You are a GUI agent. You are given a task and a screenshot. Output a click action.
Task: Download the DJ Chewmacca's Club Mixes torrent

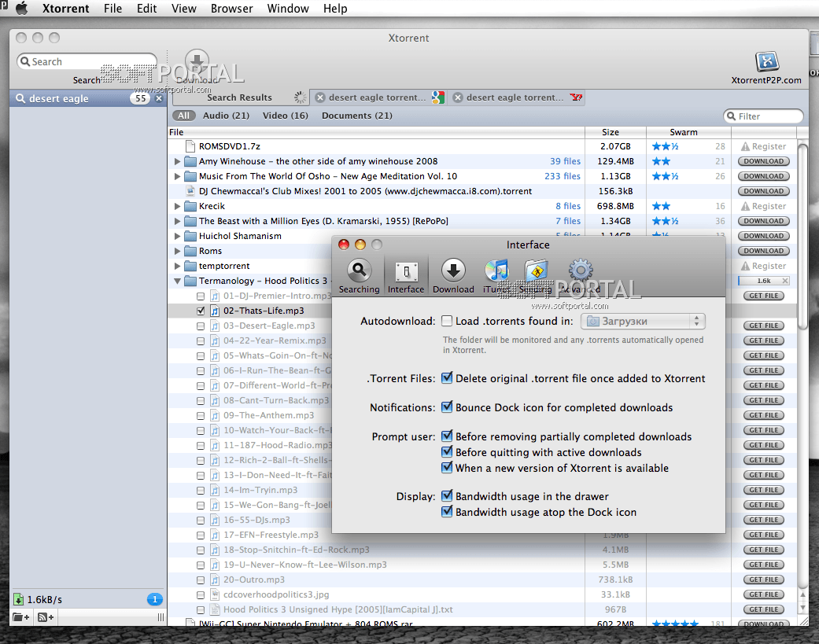coord(763,191)
